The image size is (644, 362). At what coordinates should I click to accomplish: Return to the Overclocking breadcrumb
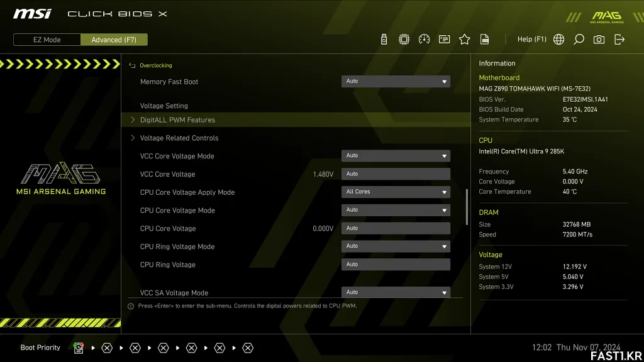pyautogui.click(x=156, y=65)
